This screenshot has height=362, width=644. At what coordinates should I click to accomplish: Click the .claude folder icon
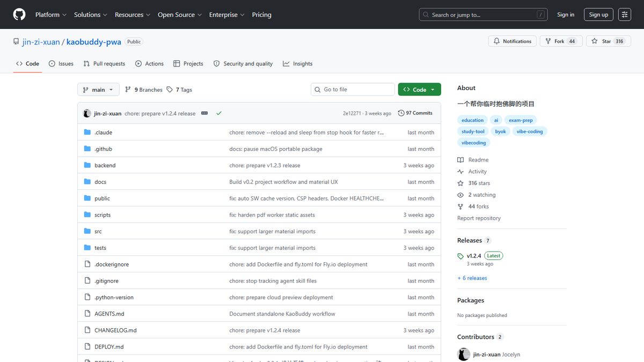(x=87, y=132)
